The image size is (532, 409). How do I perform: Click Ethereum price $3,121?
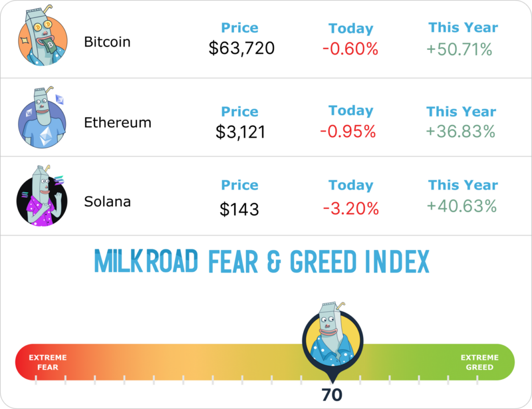[241, 131]
